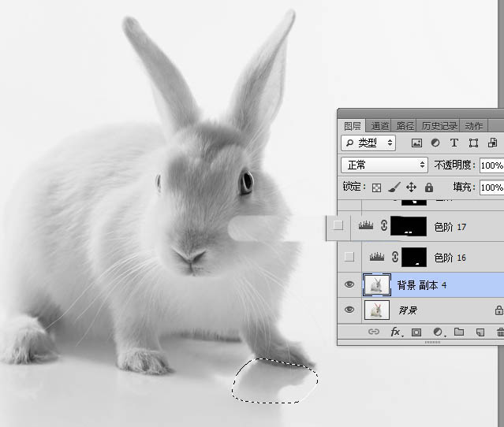504x427 pixels.
Task: Create a new layer icon
Action: tap(480, 332)
